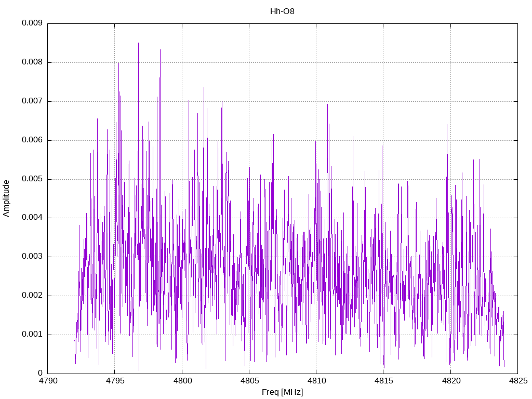Click y-axis tick label 0.002
This screenshot has width=532, height=399.
tap(32, 295)
